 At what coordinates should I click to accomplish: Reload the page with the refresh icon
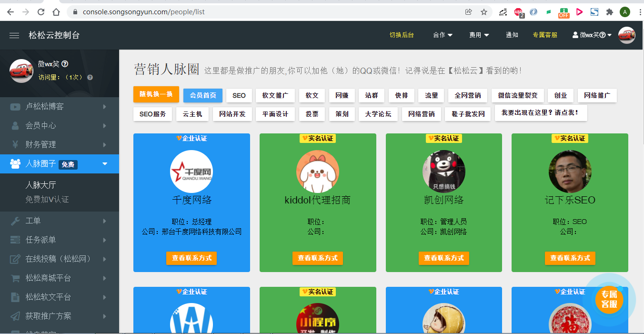(x=41, y=12)
